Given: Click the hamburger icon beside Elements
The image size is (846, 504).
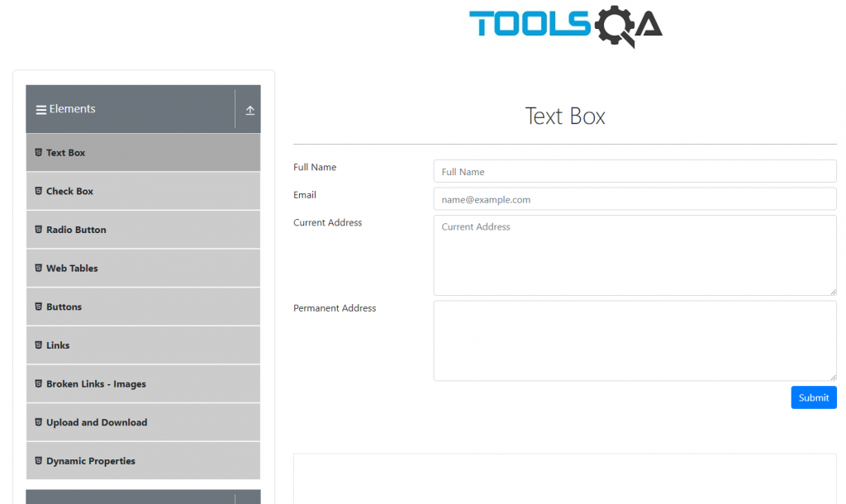Looking at the screenshot, I should 41,110.
